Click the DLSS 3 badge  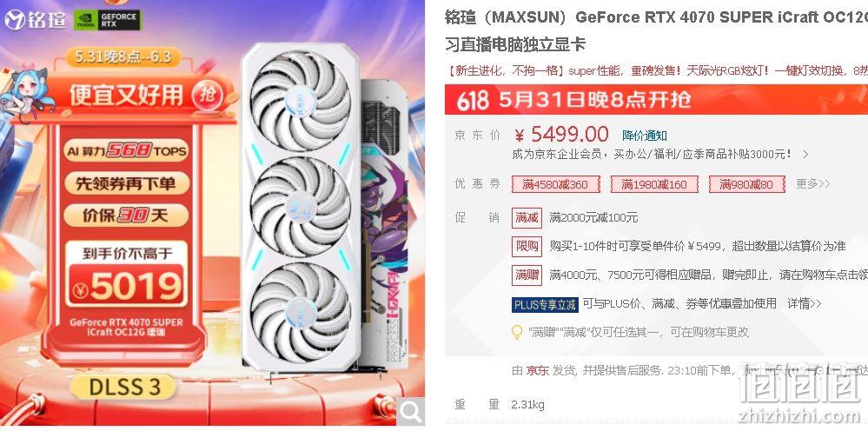(x=123, y=388)
